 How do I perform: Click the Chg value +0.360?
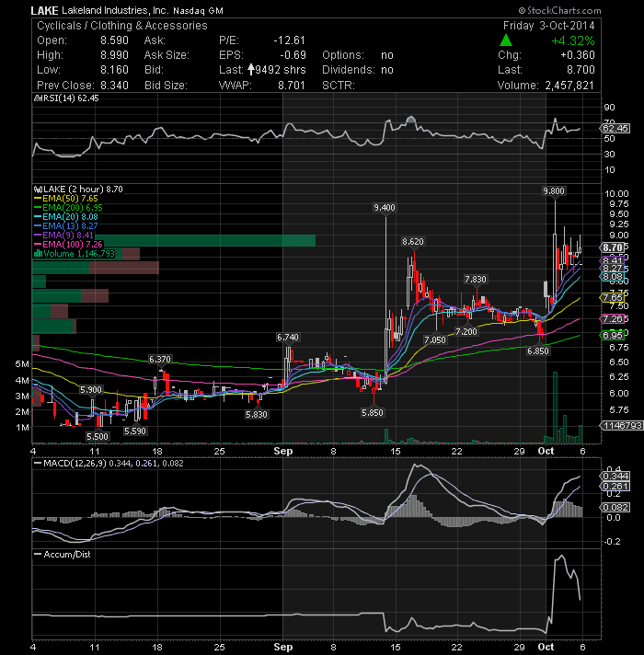(578, 55)
